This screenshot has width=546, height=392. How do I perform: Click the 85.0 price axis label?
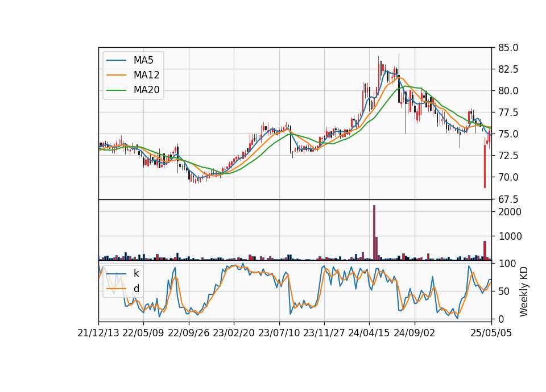coord(508,48)
